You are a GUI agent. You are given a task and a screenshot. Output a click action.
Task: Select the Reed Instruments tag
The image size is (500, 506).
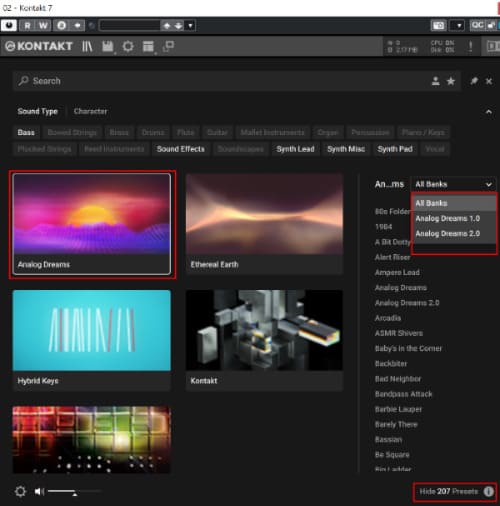pos(114,149)
